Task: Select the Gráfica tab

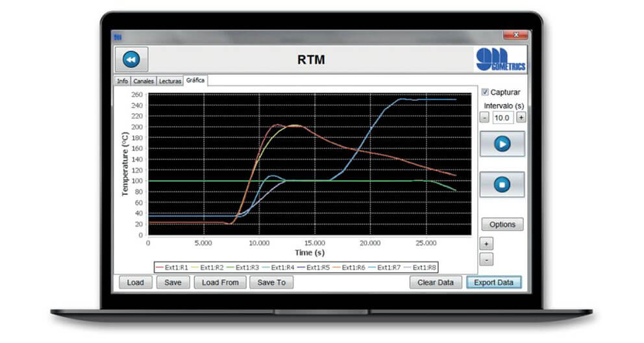Action: click(195, 81)
